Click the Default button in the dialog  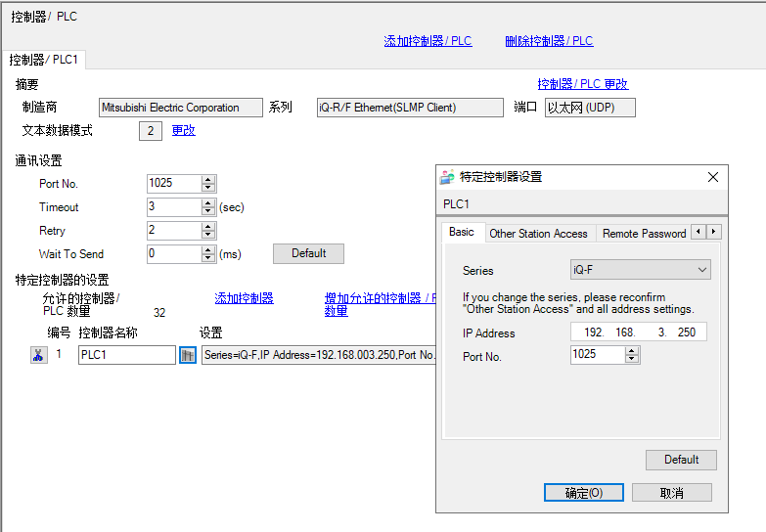681,460
